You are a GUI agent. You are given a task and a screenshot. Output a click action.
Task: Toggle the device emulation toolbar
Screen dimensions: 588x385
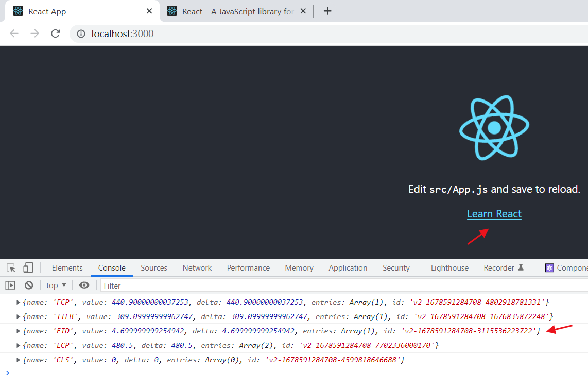point(28,267)
